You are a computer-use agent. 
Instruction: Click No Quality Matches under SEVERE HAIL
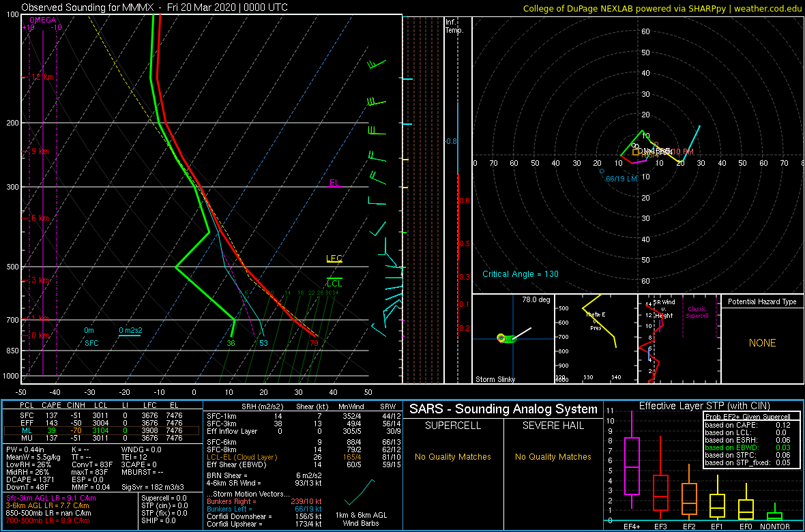point(553,457)
